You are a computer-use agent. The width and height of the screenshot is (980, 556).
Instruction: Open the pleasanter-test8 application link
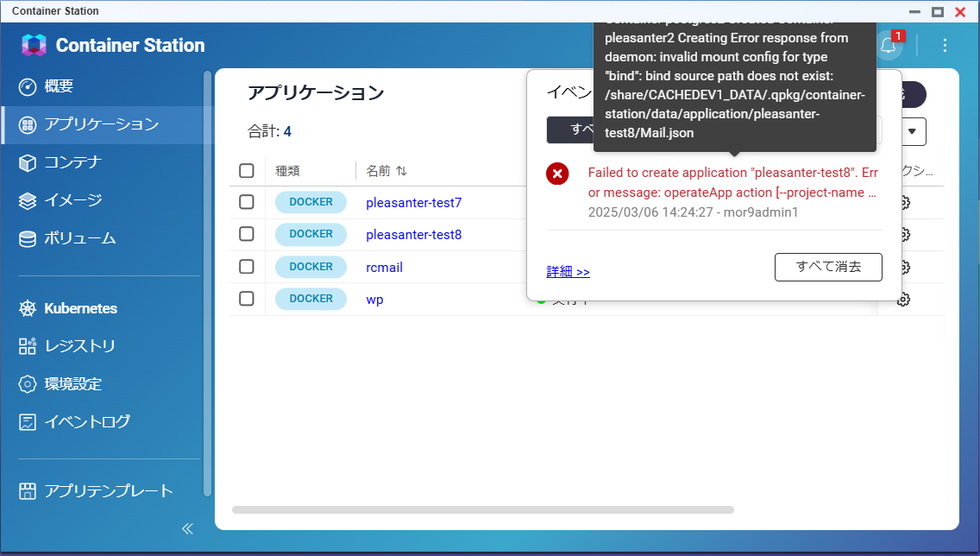tap(414, 235)
